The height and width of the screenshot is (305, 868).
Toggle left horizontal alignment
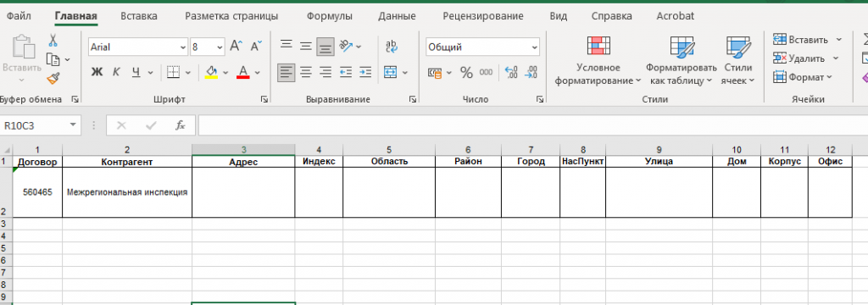tap(287, 72)
